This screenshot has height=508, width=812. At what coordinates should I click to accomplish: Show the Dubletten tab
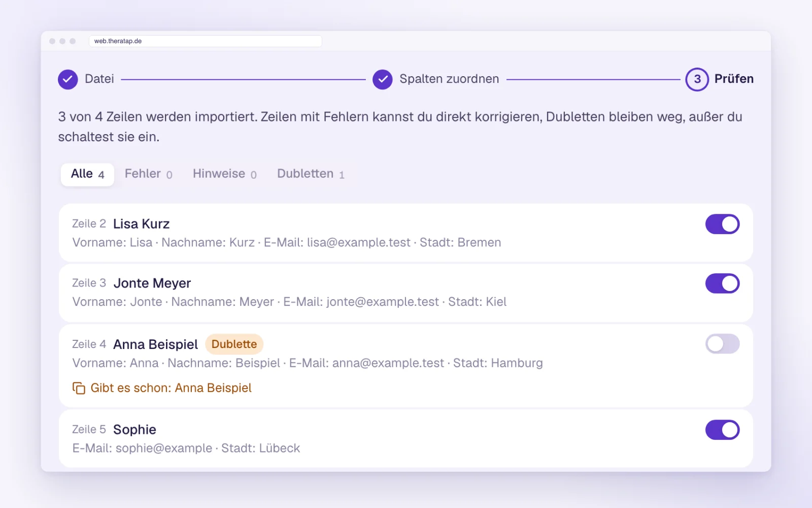[x=311, y=174]
